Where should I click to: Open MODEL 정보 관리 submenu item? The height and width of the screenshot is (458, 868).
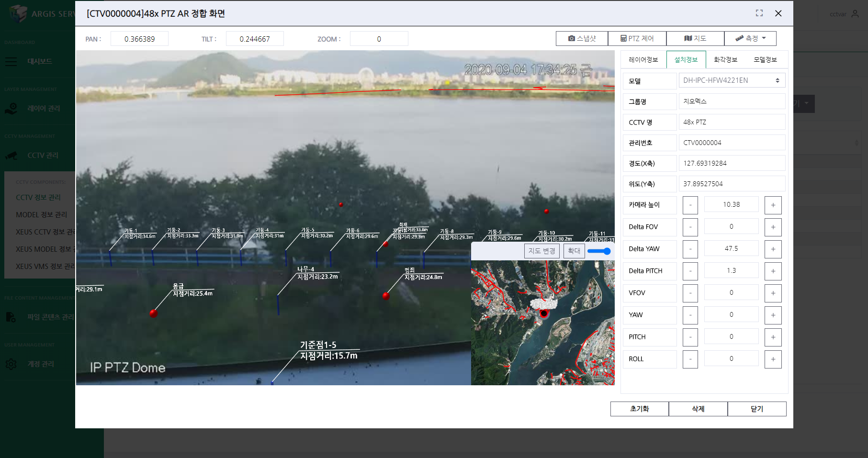click(x=42, y=214)
